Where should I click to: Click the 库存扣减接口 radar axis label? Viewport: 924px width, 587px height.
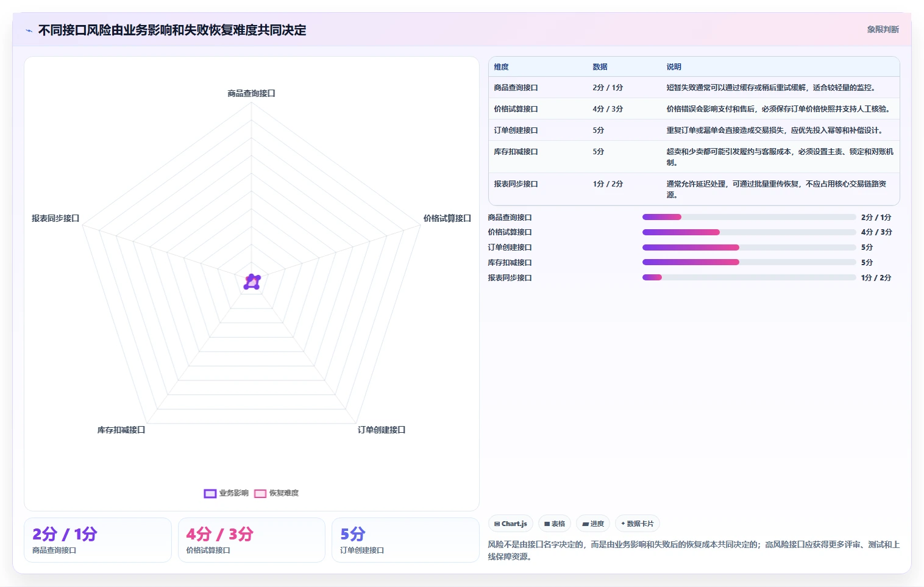121,430
